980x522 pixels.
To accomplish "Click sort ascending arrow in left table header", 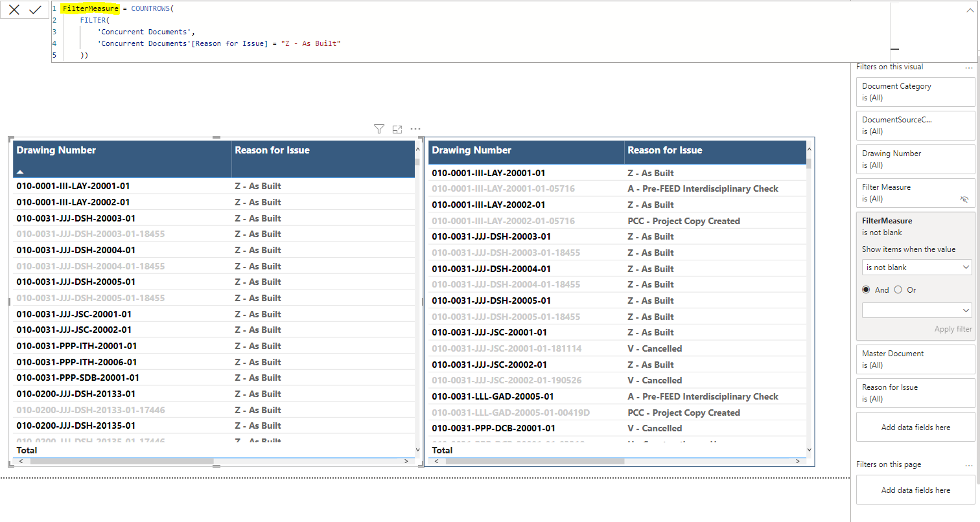I will (20, 172).
